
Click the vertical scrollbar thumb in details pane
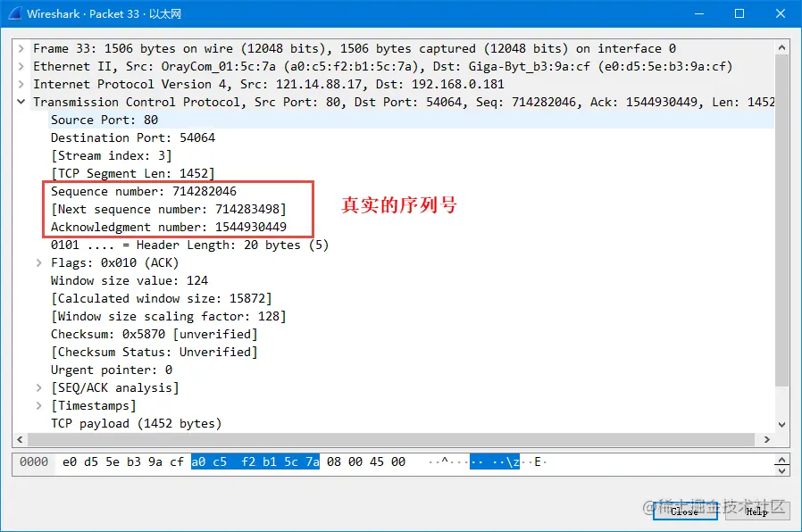click(781, 220)
